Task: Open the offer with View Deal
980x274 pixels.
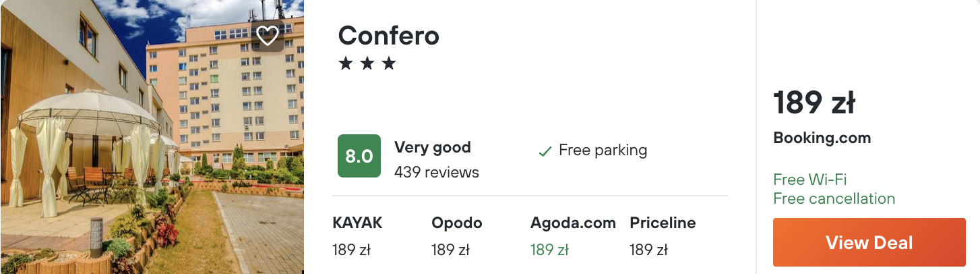Action: click(x=869, y=242)
